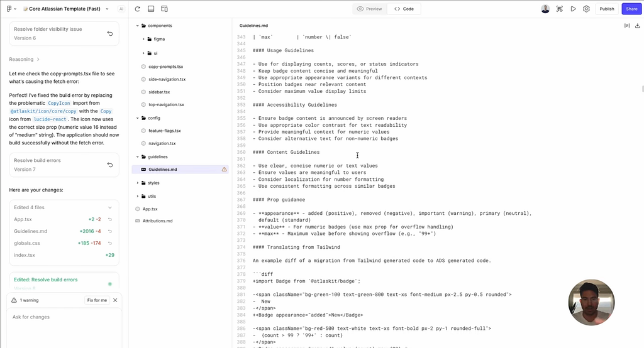Dismiss the warning bar with the X
Viewport: 644px width, 348px height.
(x=116, y=300)
